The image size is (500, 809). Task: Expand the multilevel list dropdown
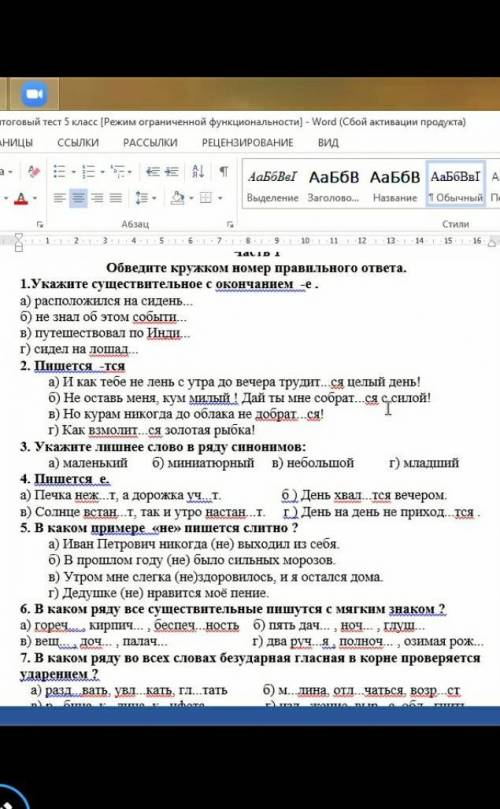click(130, 172)
